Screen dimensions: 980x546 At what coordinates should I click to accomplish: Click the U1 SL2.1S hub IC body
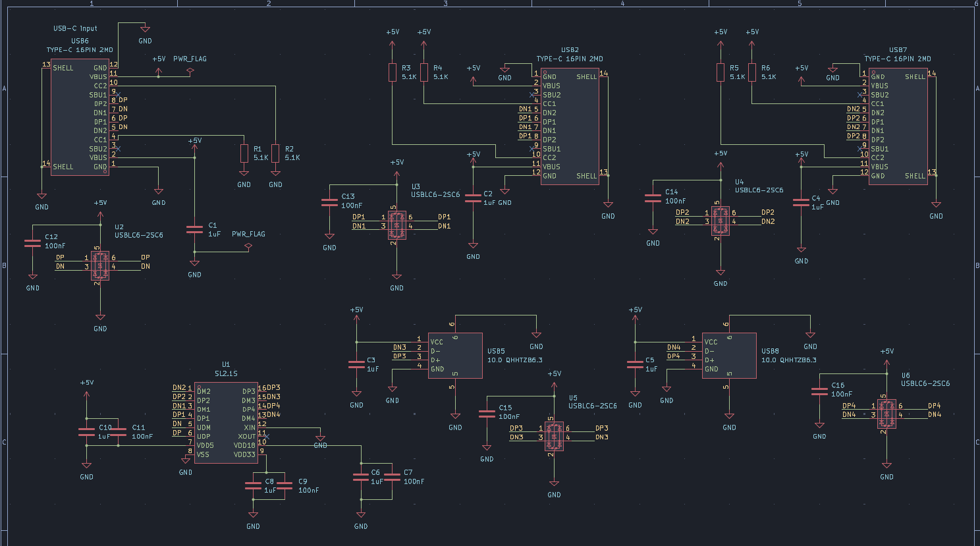(226, 423)
